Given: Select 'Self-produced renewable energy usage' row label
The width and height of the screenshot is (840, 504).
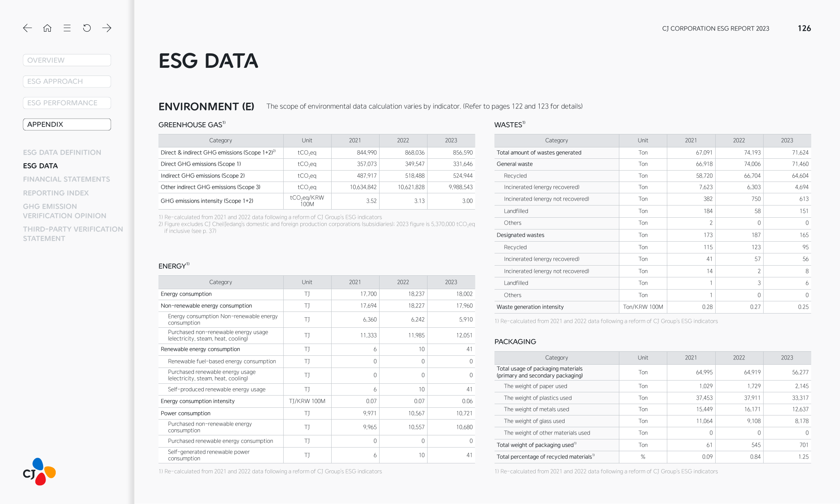Looking at the screenshot, I should [x=217, y=389].
